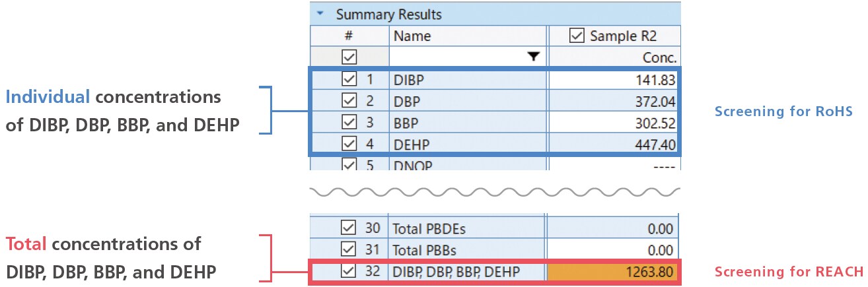The image size is (868, 287).
Task: Toggle the row 31 Total PBBs checkbox
Action: [349, 250]
